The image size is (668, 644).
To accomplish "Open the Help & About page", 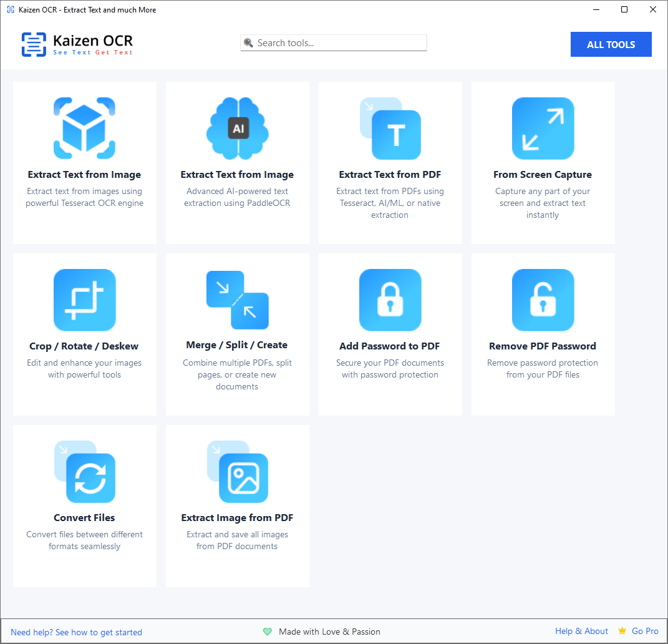I will [581, 631].
